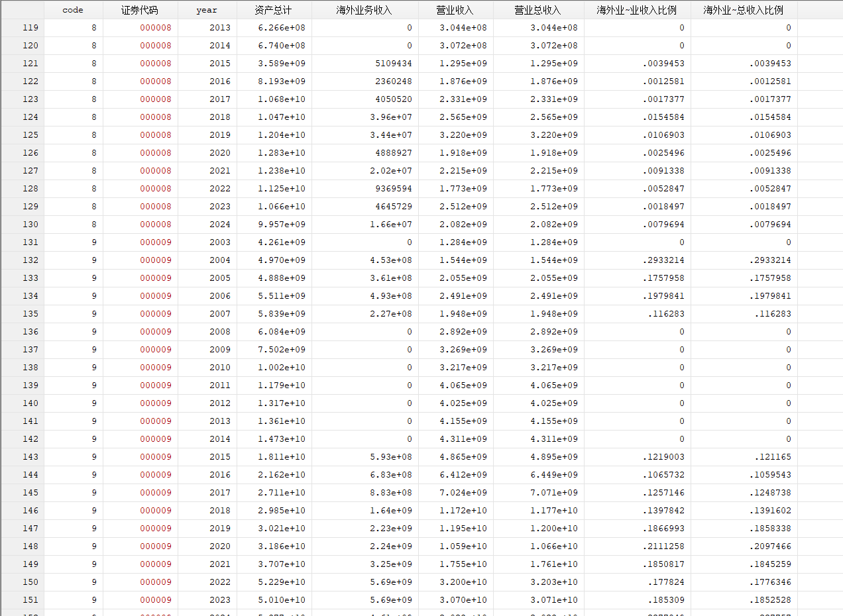Click last-column cell .1852528 in row 151

click(x=744, y=600)
